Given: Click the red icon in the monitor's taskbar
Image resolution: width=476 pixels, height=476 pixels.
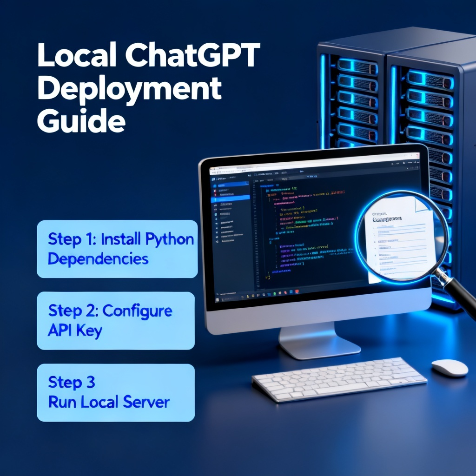Looking at the screenshot, I should (297, 292).
